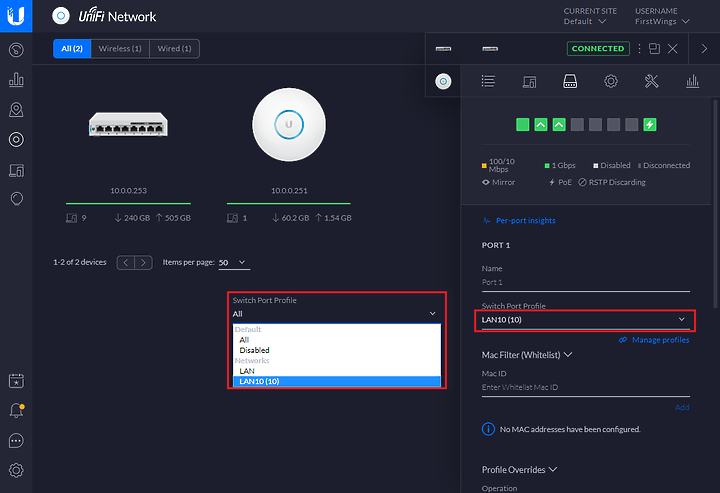Open the Statistics icon in sidebar
The width and height of the screenshot is (720, 493).
[x=16, y=79]
